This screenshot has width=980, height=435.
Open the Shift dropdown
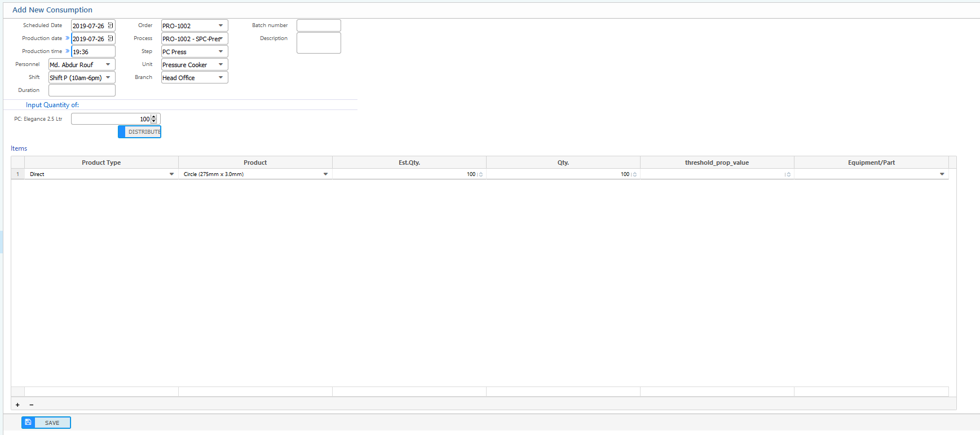[108, 77]
